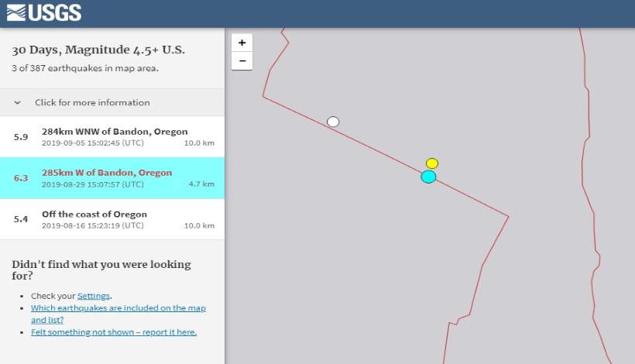The image size is (635, 364).
Task: Click 'Felt something not shown – report it here'
Action: tap(114, 332)
